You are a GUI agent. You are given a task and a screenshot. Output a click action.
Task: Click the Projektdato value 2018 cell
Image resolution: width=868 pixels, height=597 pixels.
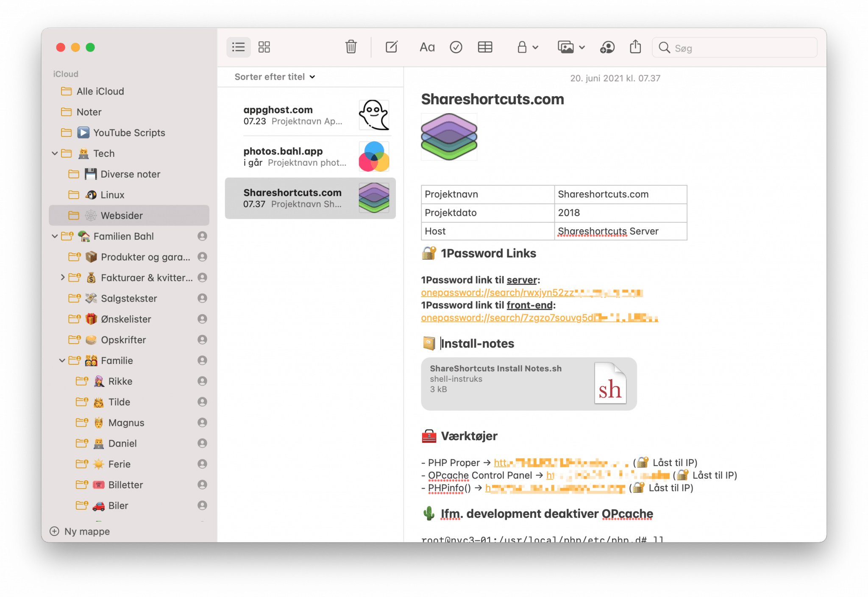pyautogui.click(x=620, y=213)
